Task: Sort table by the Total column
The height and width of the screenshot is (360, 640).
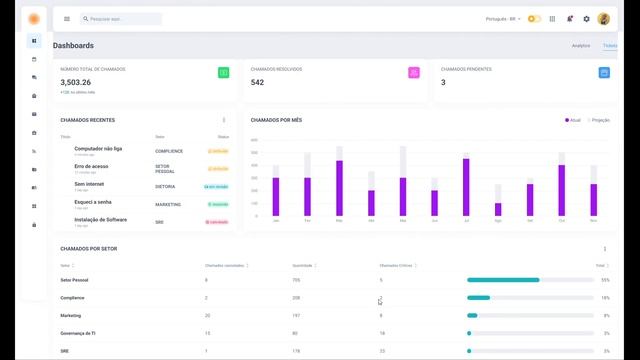Action: tap(602, 266)
